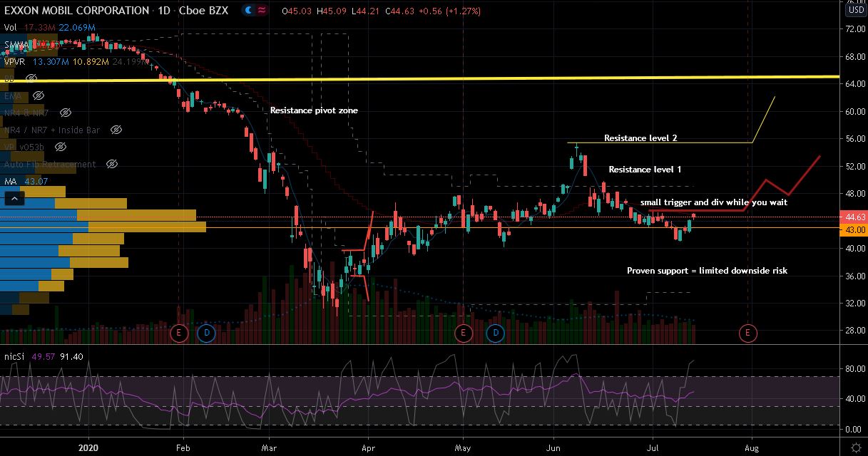Click the Feb label on time axis
Screen dimensions: 868x456
click(183, 447)
